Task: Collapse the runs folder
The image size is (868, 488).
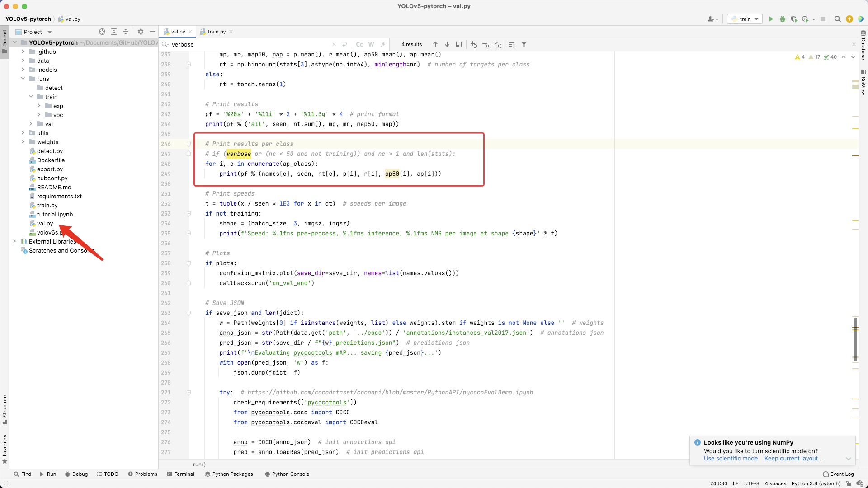Action: click(x=23, y=79)
